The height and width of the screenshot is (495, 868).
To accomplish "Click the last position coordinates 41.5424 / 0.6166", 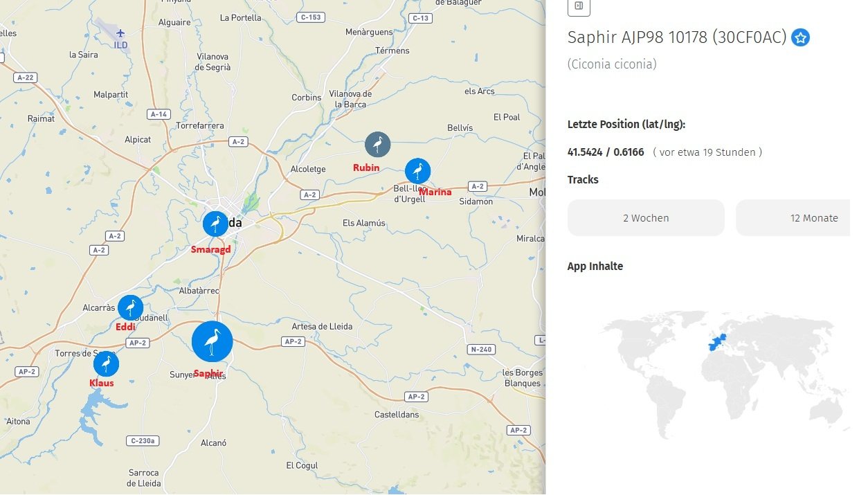I will pos(606,152).
